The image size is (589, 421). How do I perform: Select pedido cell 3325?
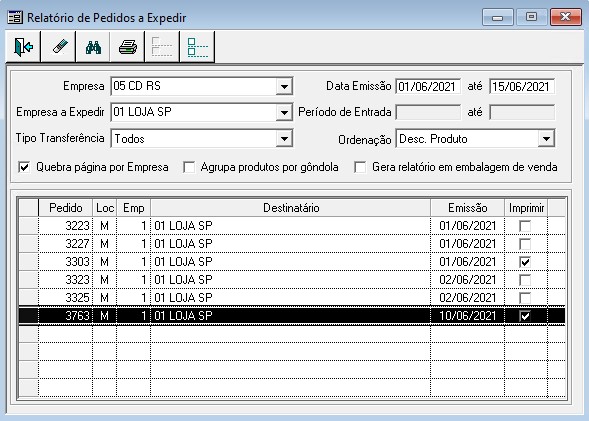pyautogui.click(x=65, y=298)
